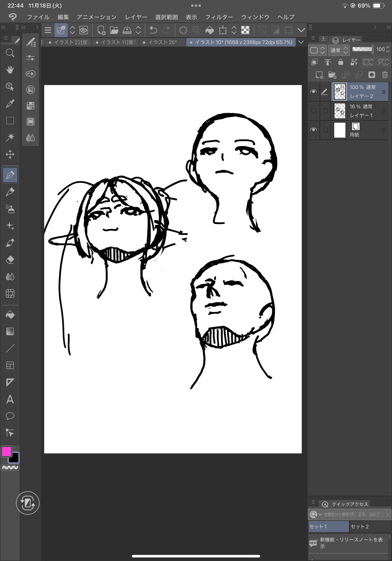Show レイヤー 1 by toggling visibility box

(x=313, y=111)
